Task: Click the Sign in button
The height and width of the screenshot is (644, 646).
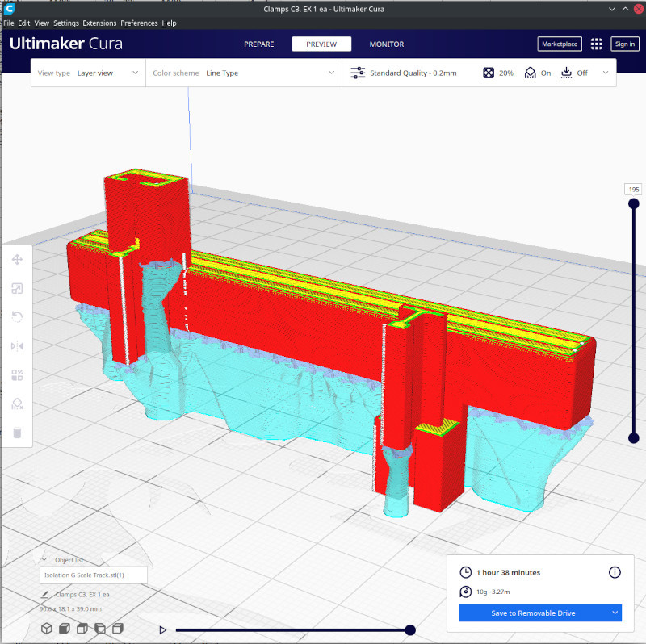Action: pos(624,44)
